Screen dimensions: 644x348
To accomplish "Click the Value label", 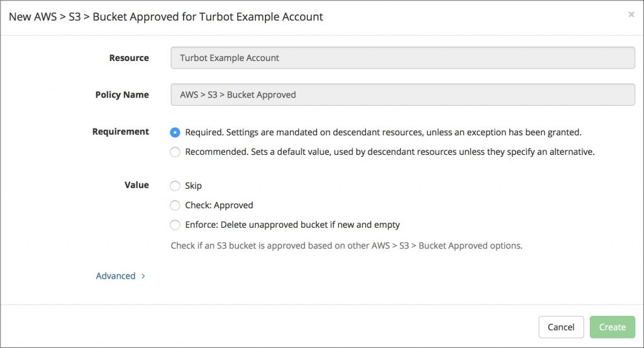I will [x=136, y=185].
